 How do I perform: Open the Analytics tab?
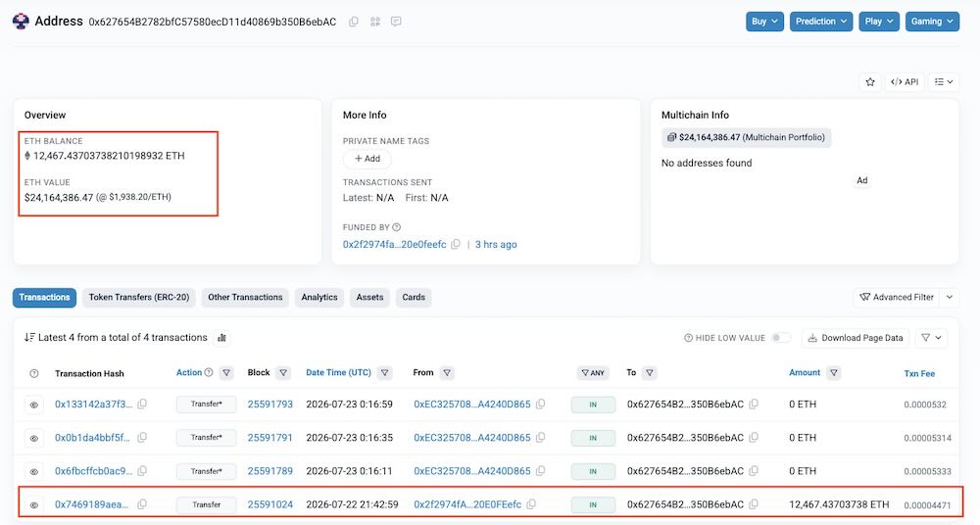319,298
